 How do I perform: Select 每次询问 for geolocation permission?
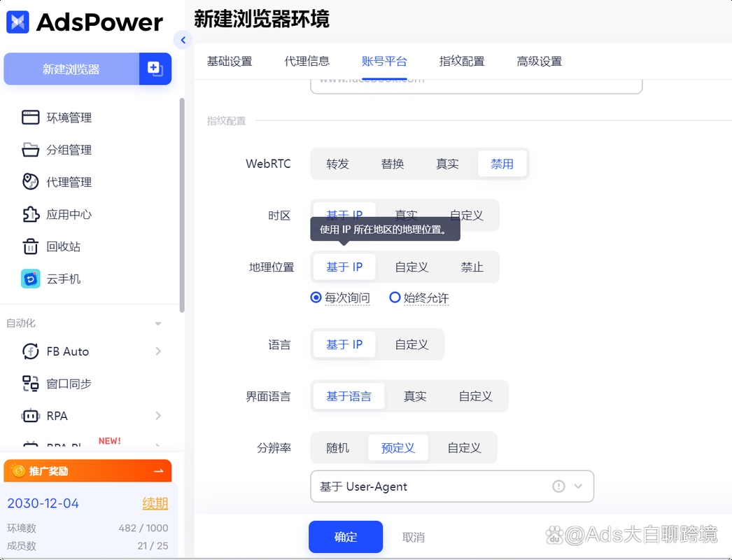pyautogui.click(x=342, y=297)
